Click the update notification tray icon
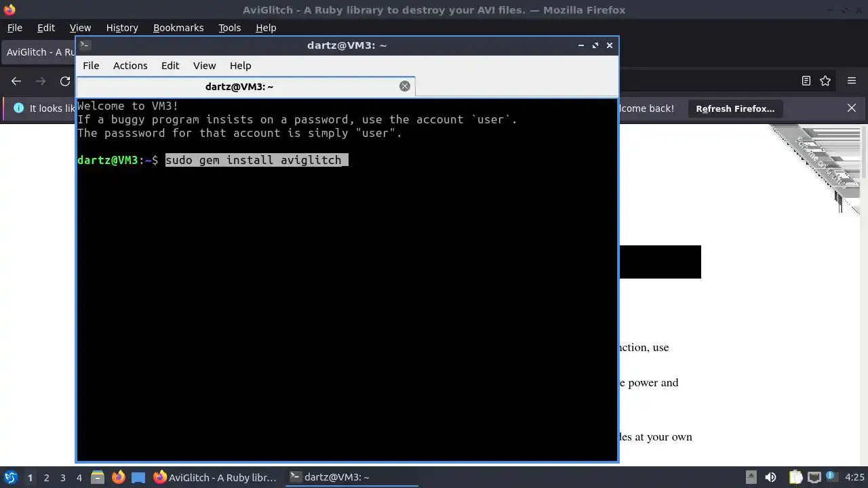Image resolution: width=868 pixels, height=488 pixels. 831,477
